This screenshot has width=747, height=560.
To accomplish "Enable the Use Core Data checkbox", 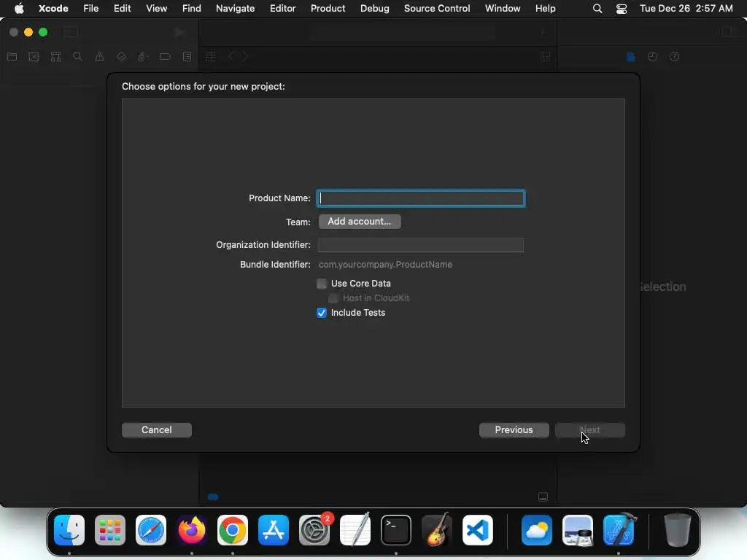I will click(322, 284).
